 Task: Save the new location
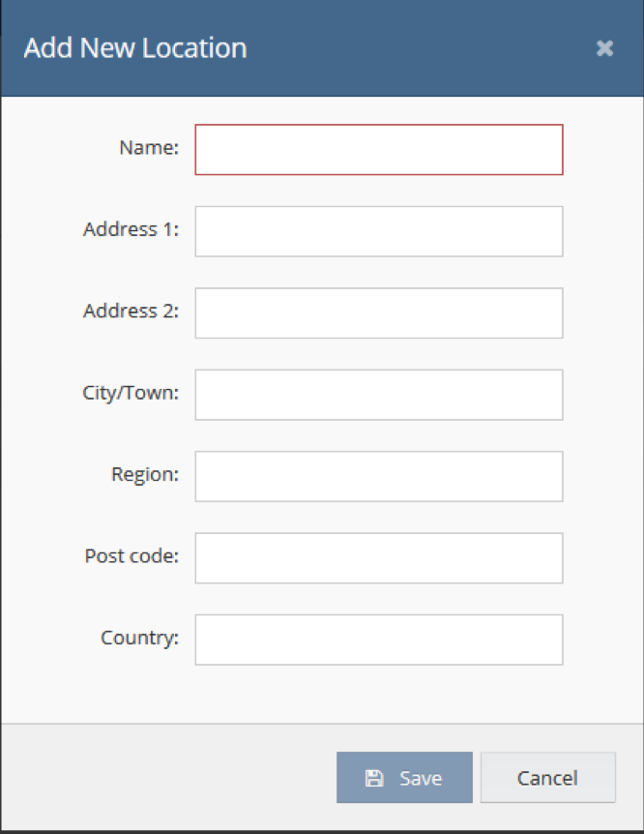[x=404, y=778]
